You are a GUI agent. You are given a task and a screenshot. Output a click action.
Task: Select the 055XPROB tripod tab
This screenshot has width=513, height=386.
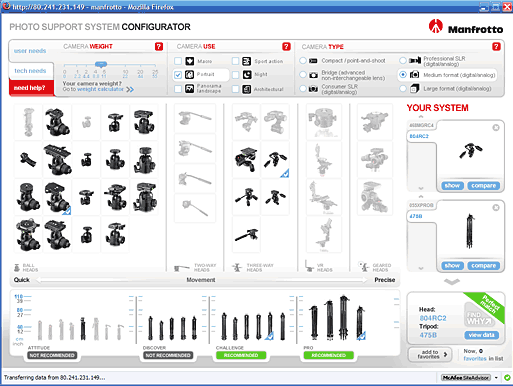tap(421, 205)
